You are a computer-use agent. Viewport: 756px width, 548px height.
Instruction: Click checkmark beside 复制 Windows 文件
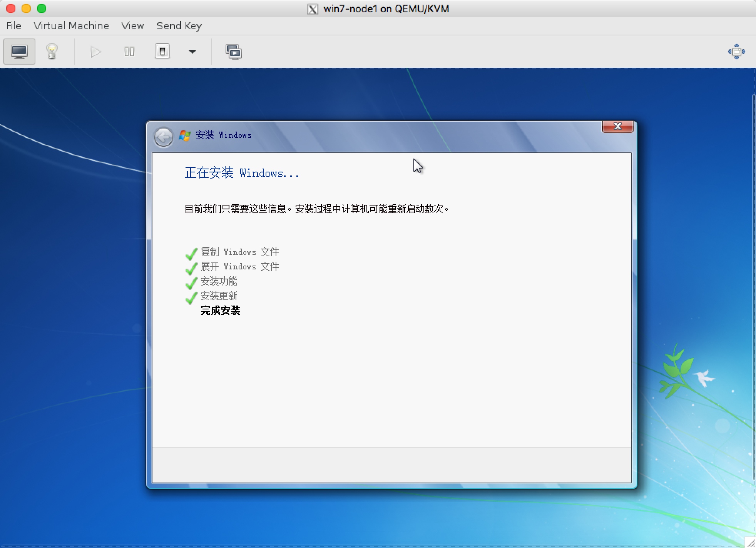(x=191, y=254)
